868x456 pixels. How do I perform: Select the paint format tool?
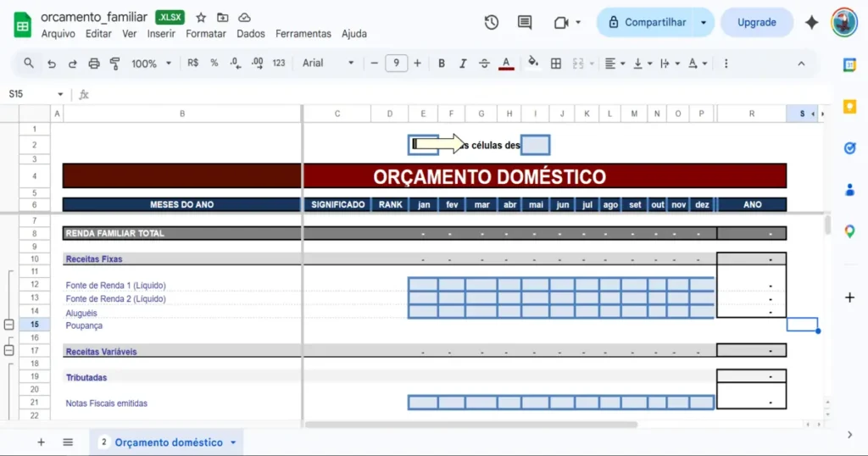pos(114,64)
